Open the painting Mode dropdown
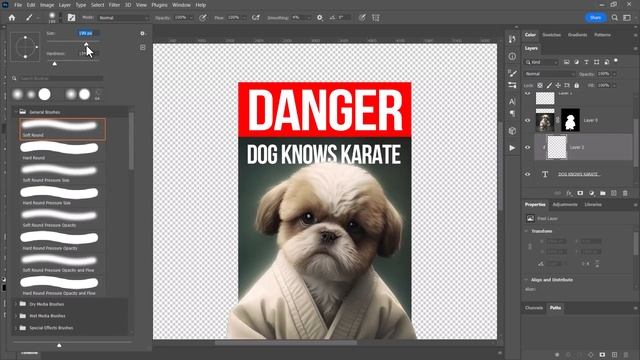The width and height of the screenshot is (640, 360). point(123,18)
